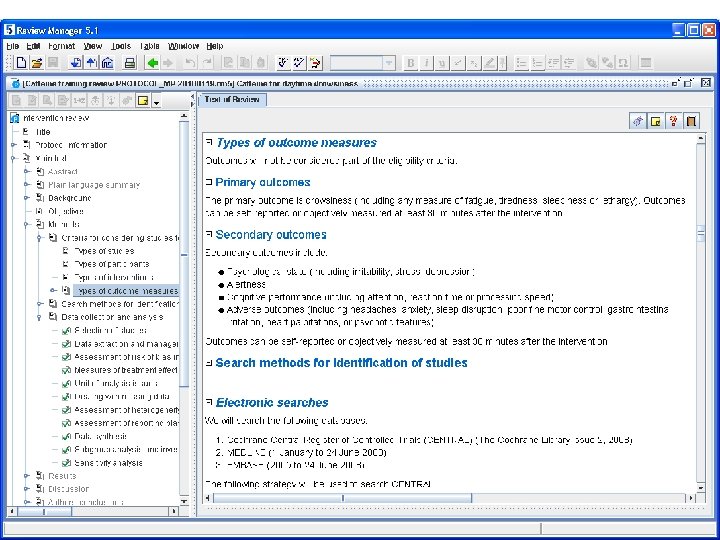Click the Italic formatting icon
The width and height of the screenshot is (720, 540).
[x=426, y=63]
